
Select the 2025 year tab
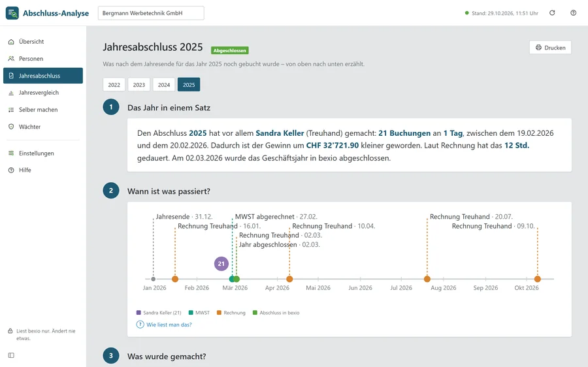pyautogui.click(x=189, y=85)
